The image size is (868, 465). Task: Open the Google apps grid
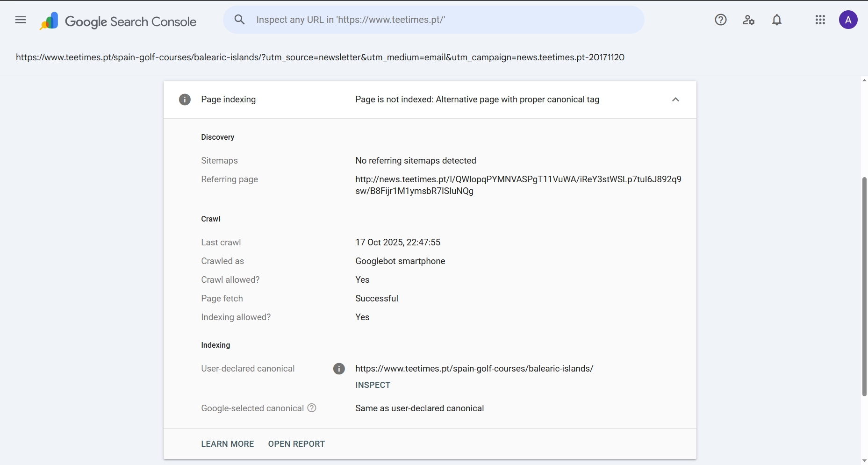point(820,20)
